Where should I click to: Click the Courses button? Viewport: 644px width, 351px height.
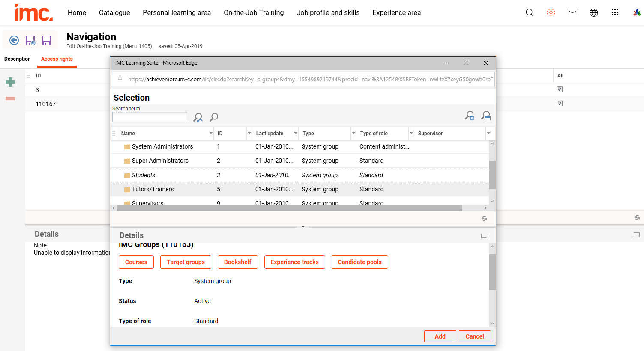coord(136,262)
